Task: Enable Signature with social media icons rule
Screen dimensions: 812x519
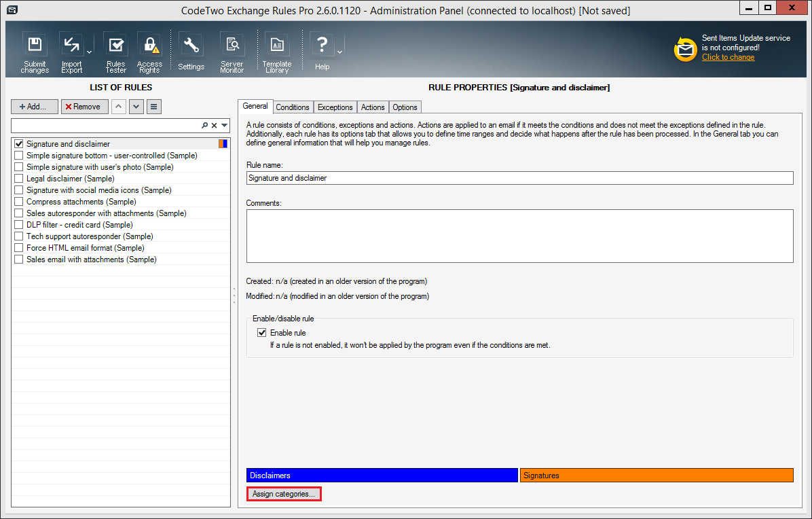Action: point(18,190)
